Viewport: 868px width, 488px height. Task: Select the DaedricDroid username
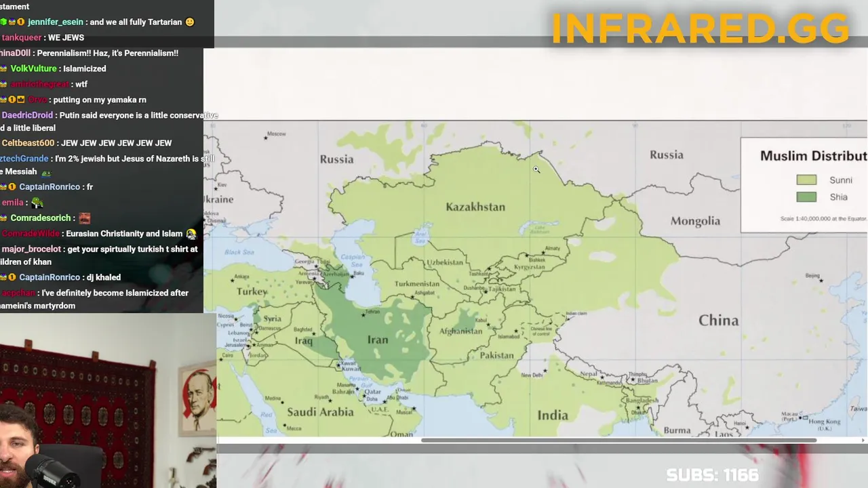tap(27, 115)
